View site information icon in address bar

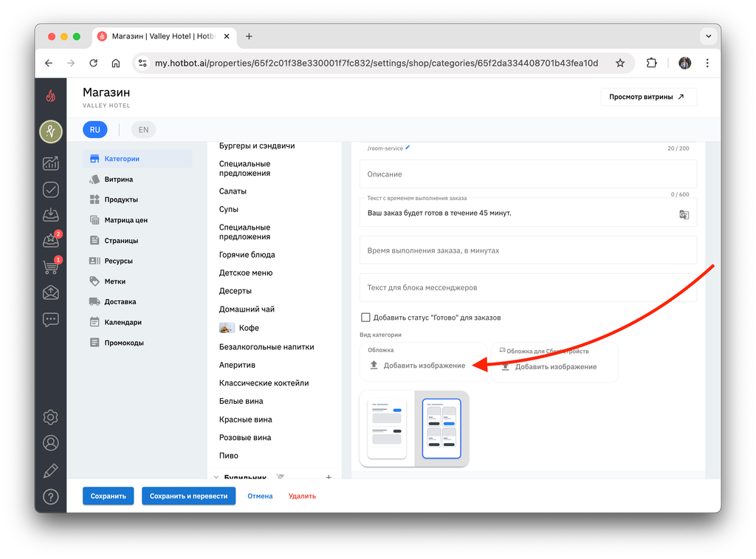pyautogui.click(x=142, y=64)
